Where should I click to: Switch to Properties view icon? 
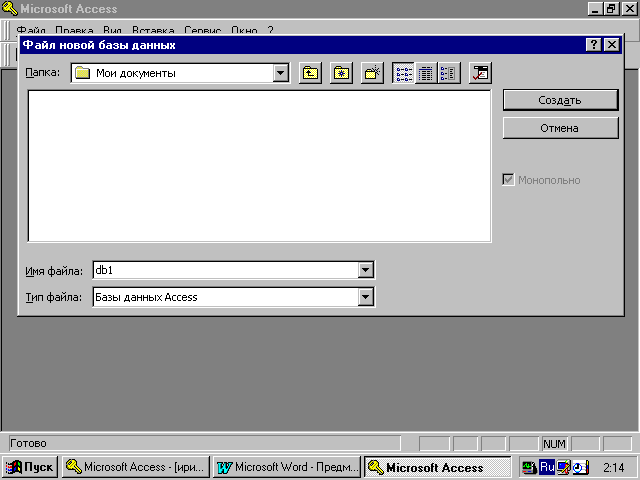pyautogui.click(x=449, y=73)
